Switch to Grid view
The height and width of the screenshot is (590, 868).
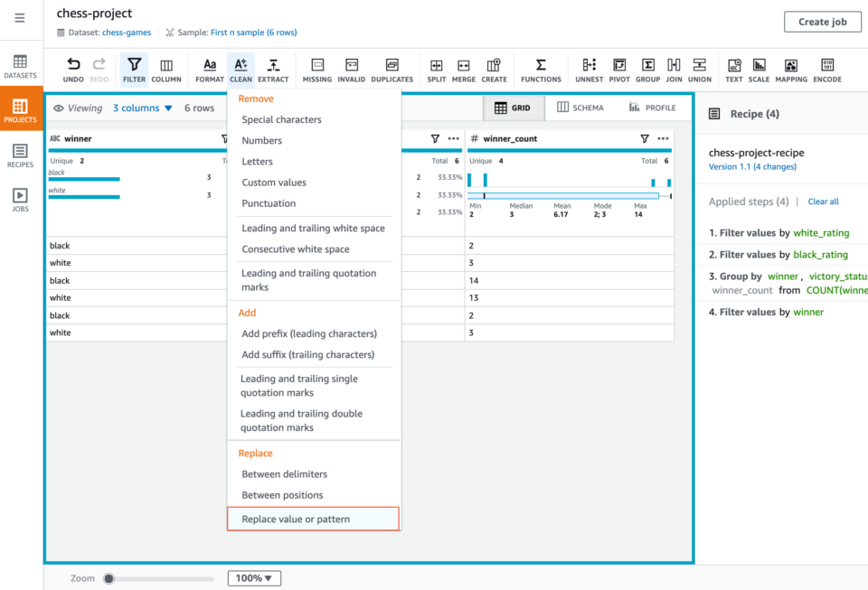click(x=513, y=108)
